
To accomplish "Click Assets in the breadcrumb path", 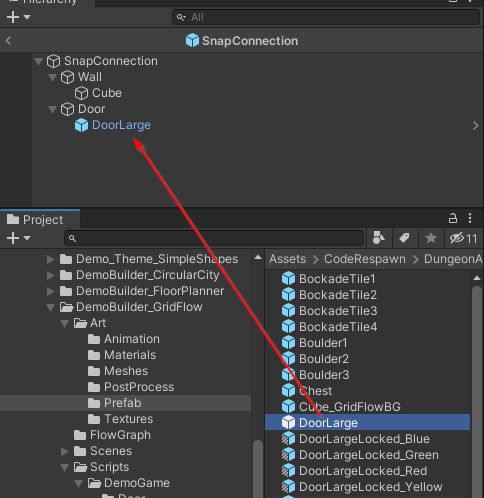I will click(287, 259).
